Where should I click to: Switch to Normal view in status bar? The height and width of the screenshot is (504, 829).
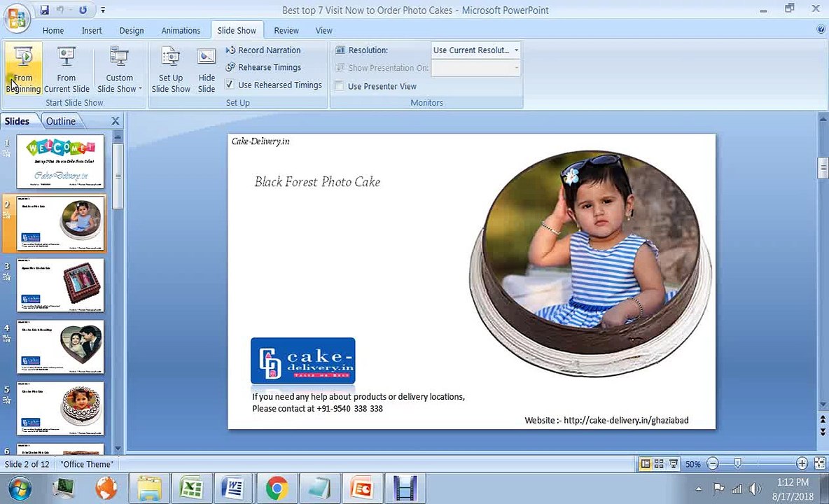coord(645,464)
